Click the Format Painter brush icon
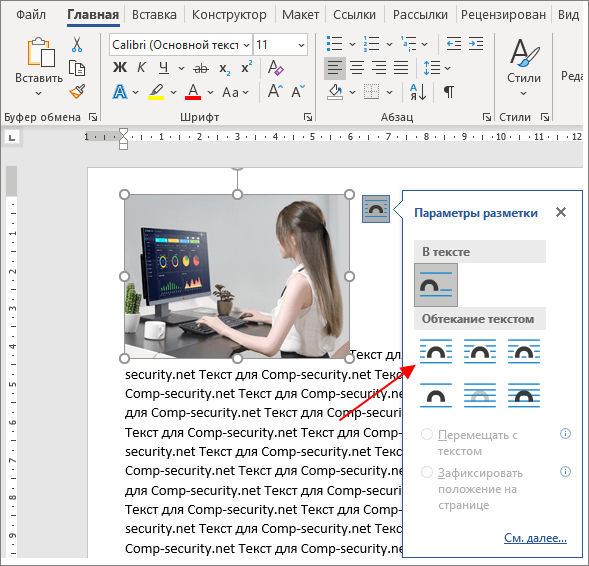 [x=77, y=91]
